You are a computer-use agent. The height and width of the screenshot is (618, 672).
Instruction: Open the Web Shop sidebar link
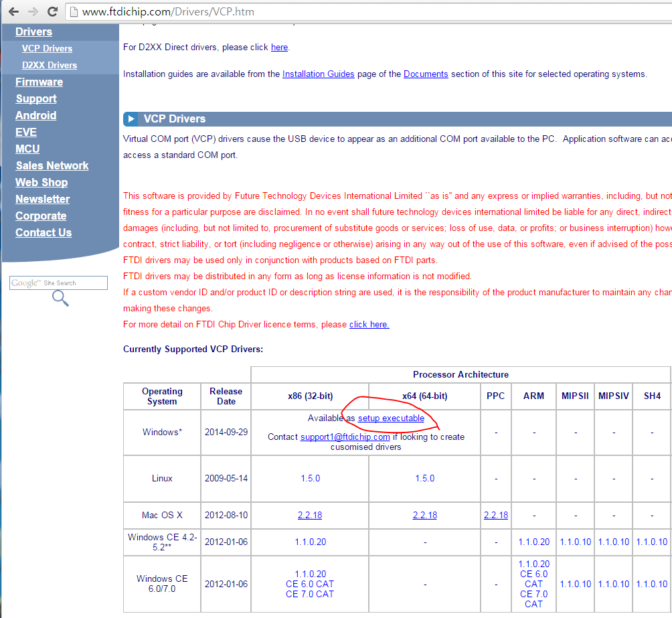coord(41,182)
